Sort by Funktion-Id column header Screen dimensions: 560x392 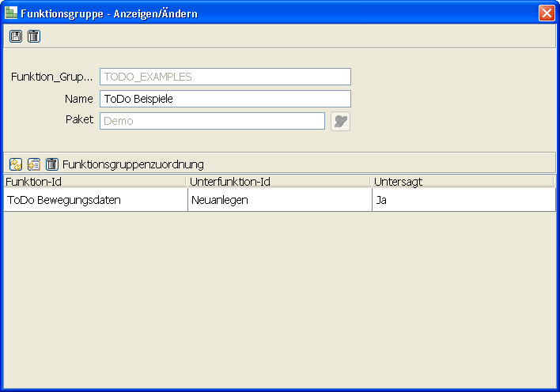tap(93, 182)
